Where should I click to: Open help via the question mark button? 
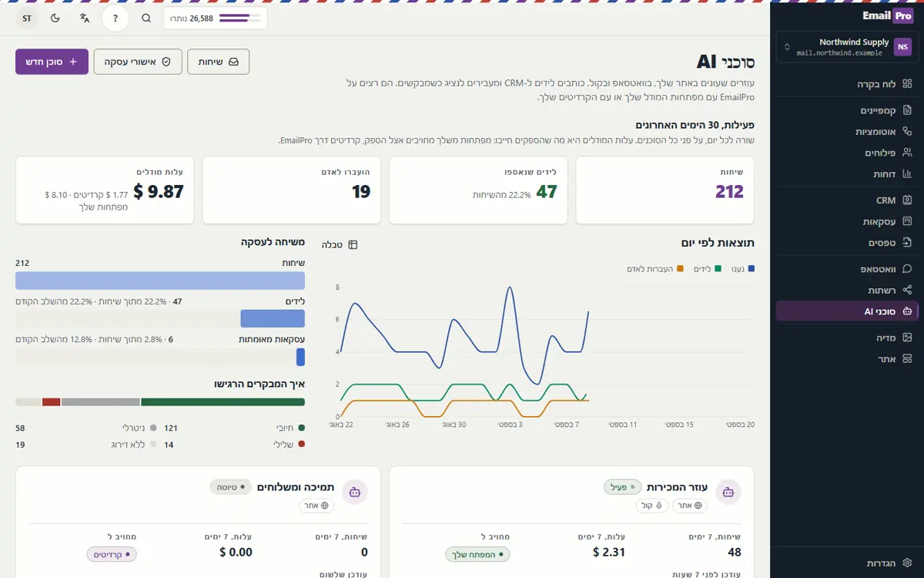coord(115,18)
